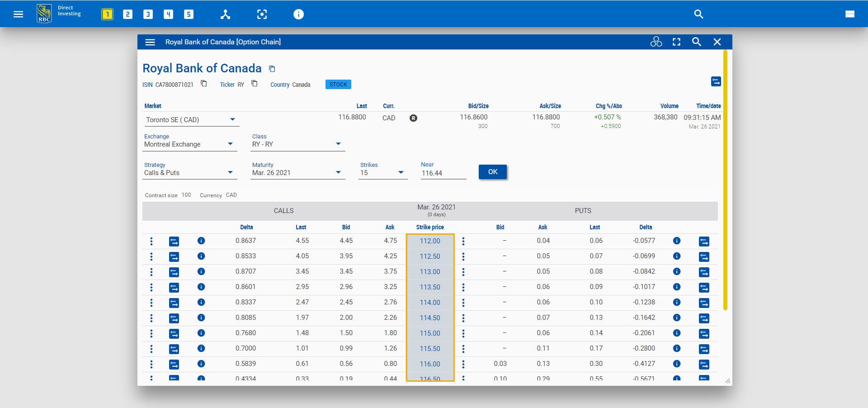Open the main hamburger menu in top bar
This screenshot has width=868, height=408.
click(x=18, y=14)
